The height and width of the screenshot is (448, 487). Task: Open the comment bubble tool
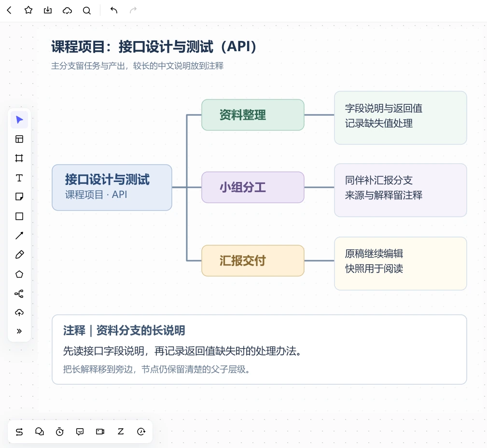tap(80, 432)
